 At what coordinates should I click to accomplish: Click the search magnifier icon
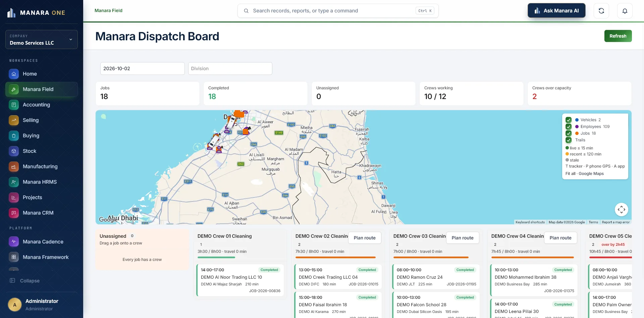click(246, 11)
